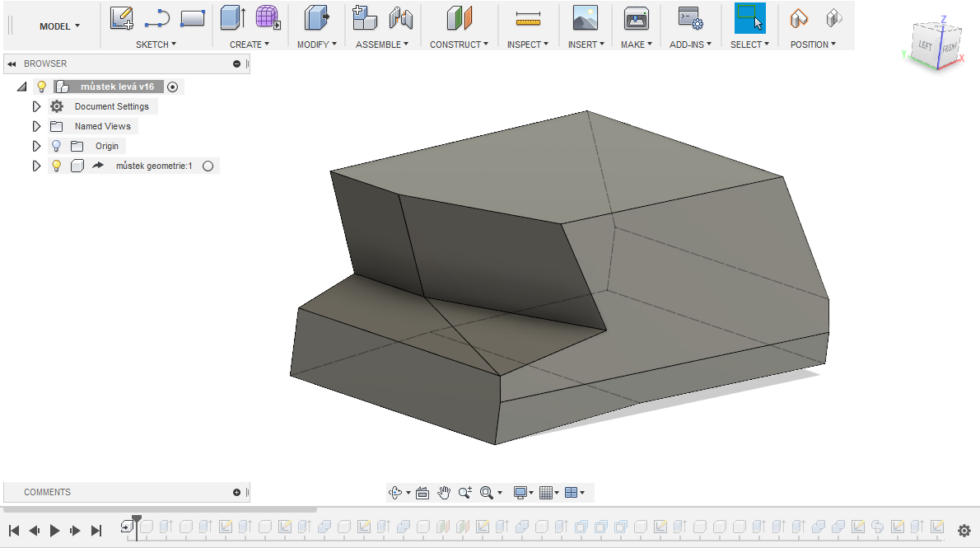This screenshot has width=980, height=548.
Task: Click the Orbit navigation icon
Action: click(x=395, y=493)
